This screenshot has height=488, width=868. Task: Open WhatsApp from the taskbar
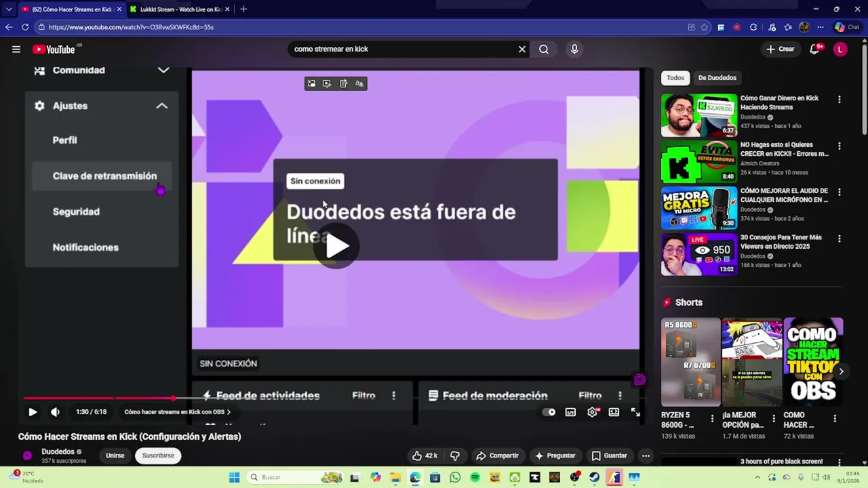pyautogui.click(x=455, y=477)
